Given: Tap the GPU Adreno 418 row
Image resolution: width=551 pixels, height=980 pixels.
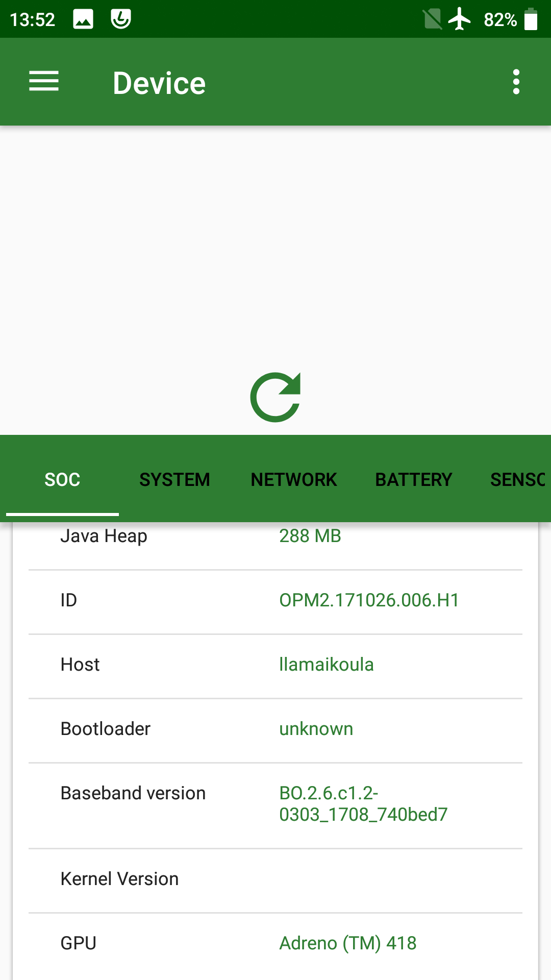Looking at the screenshot, I should (x=275, y=943).
